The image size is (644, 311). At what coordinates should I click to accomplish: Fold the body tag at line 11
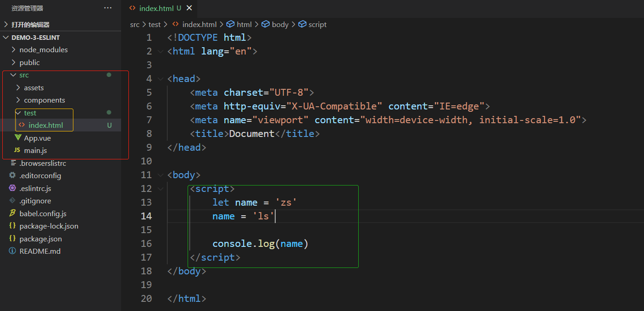pos(160,175)
